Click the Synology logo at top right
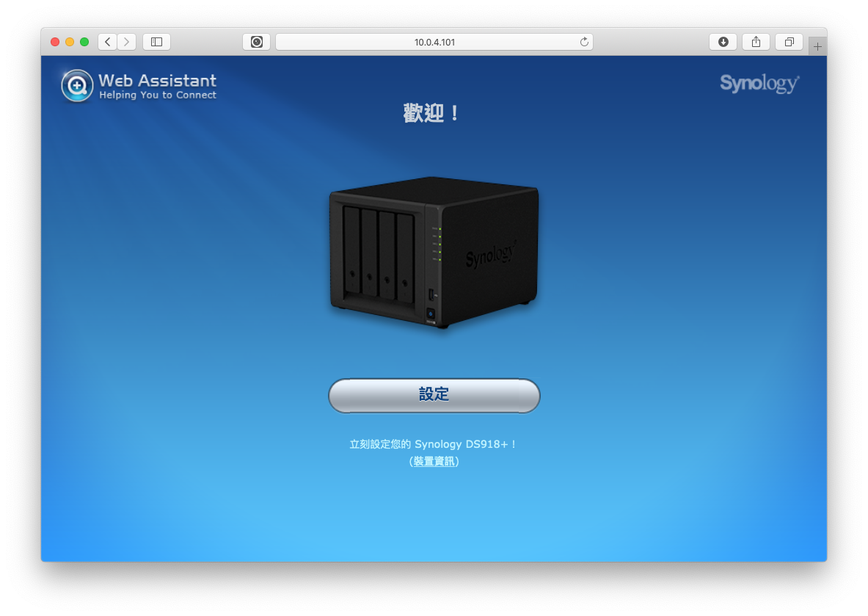This screenshot has width=868, height=616. [x=759, y=83]
